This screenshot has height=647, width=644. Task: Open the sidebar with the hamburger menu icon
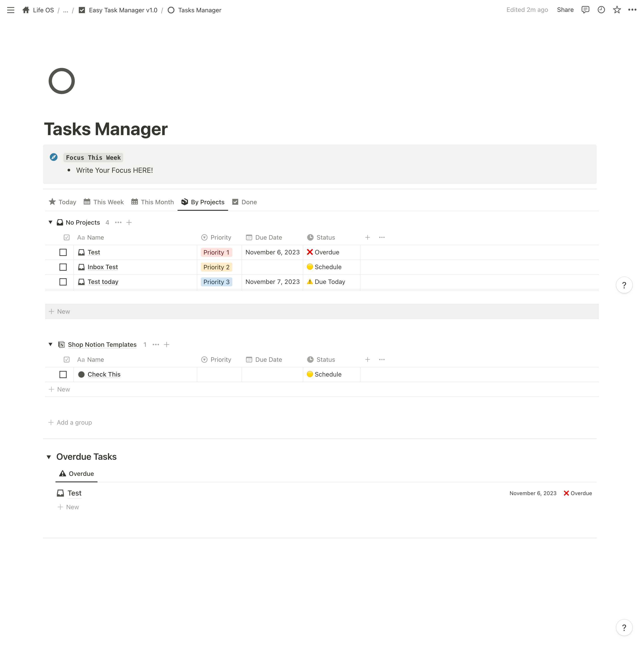11,10
